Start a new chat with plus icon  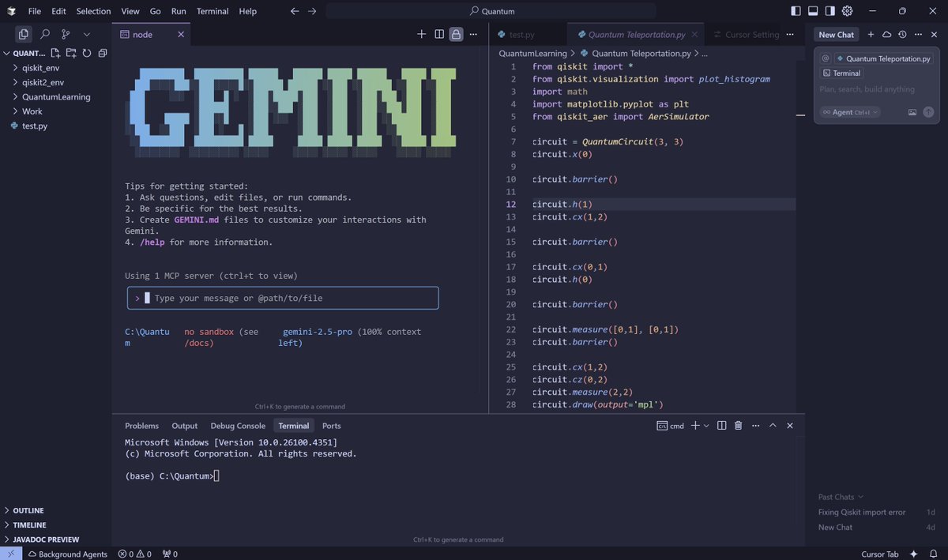click(x=871, y=35)
